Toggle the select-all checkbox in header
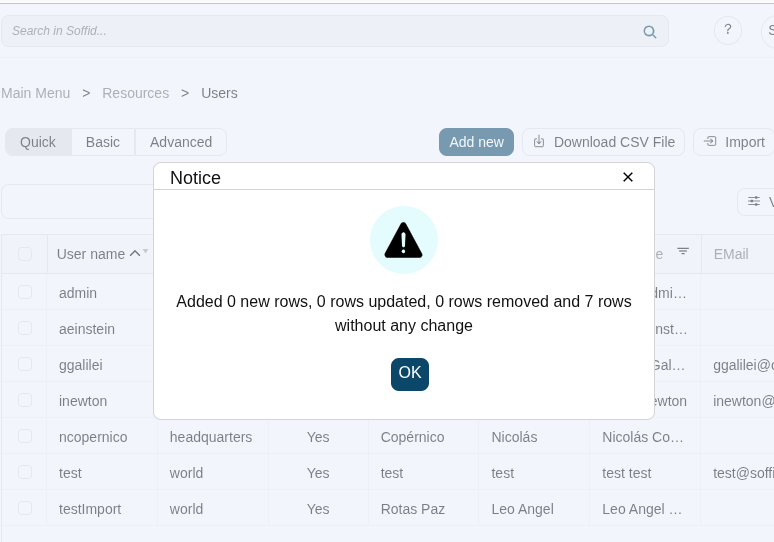Screen dimensions: 774x542 pyautogui.click(x=25, y=254)
